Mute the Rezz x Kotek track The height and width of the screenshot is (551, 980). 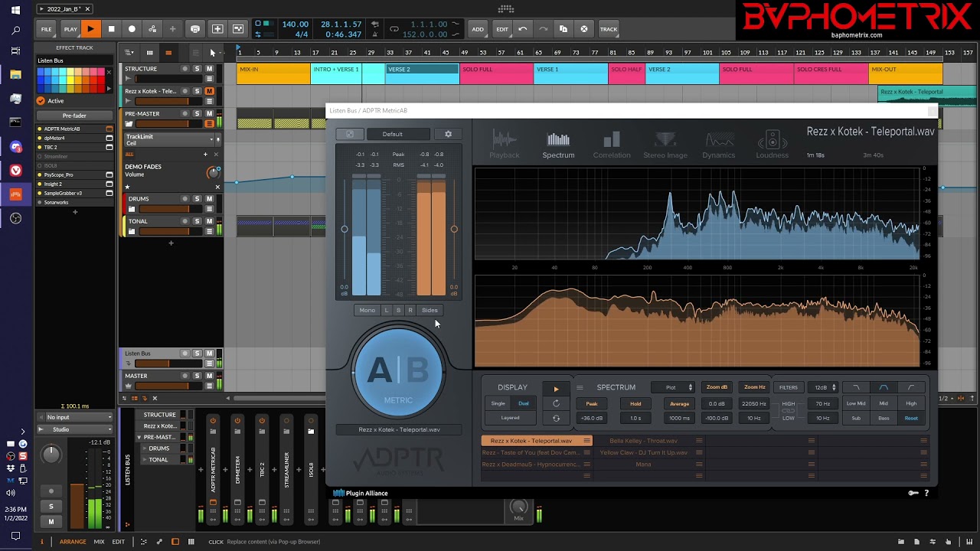(209, 91)
